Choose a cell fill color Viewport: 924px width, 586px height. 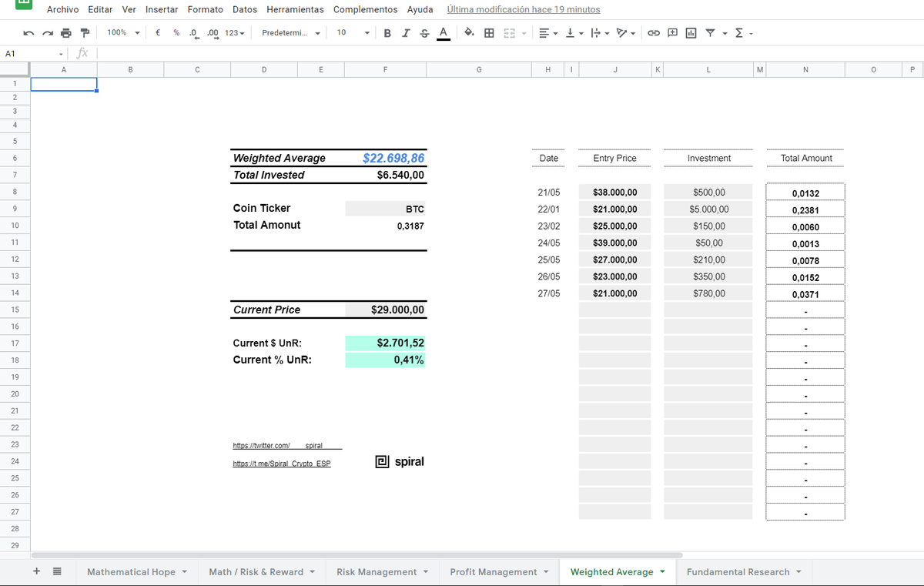pyautogui.click(x=469, y=33)
